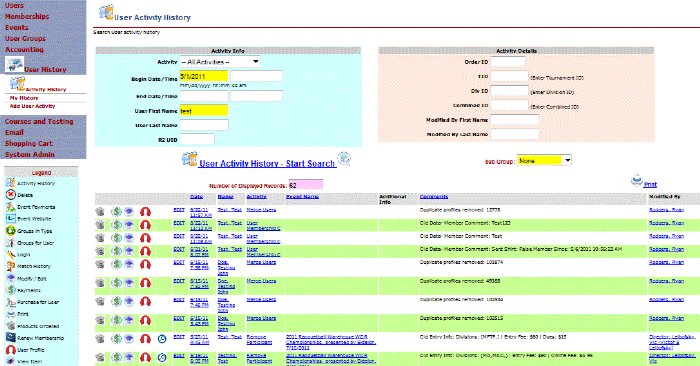Click the User First Name field
The image size is (700, 366).
(204, 111)
